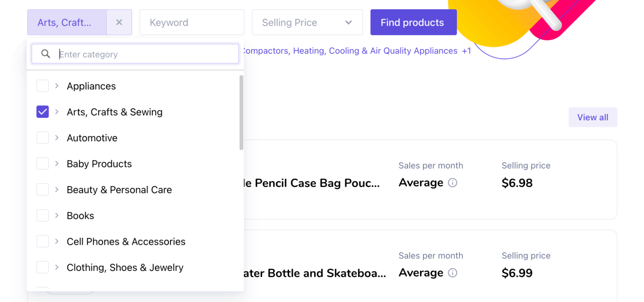This screenshot has height=302, width=644.
Task: Focus the Keyword input field
Action: point(192,22)
